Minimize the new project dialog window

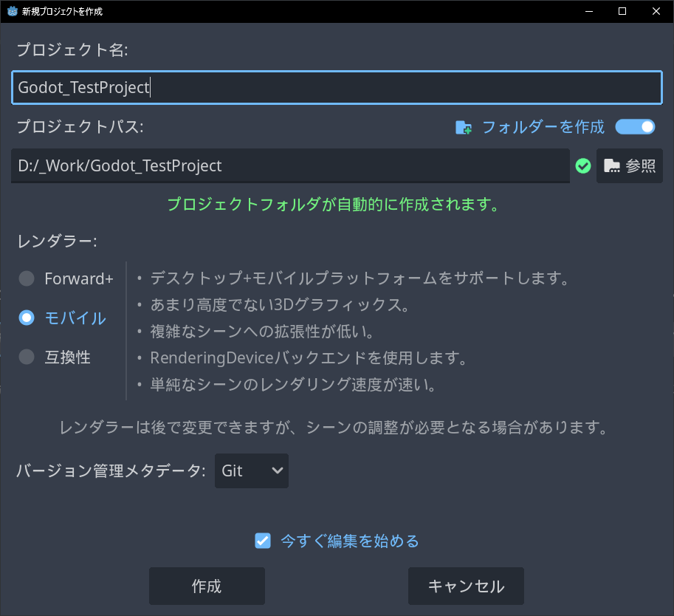point(588,12)
